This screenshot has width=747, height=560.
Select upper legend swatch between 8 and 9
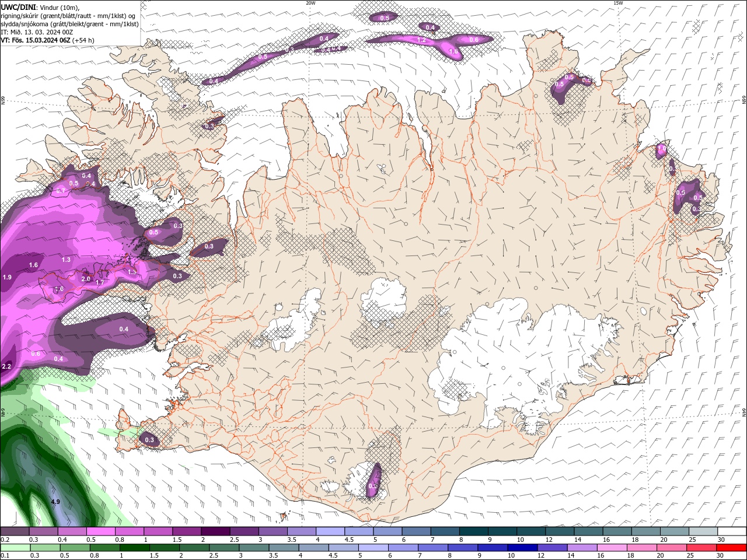coord(474,531)
